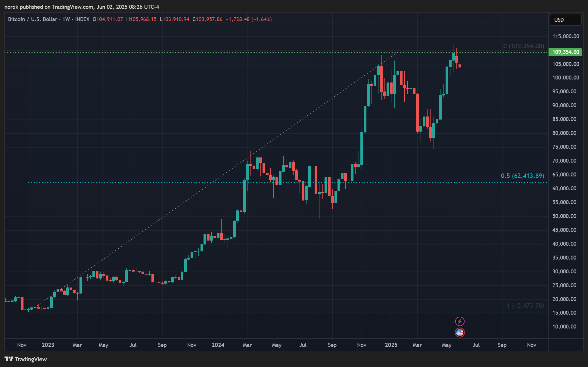Click the open value O104,911.07
This screenshot has height=367, width=588.
pyautogui.click(x=108, y=19)
